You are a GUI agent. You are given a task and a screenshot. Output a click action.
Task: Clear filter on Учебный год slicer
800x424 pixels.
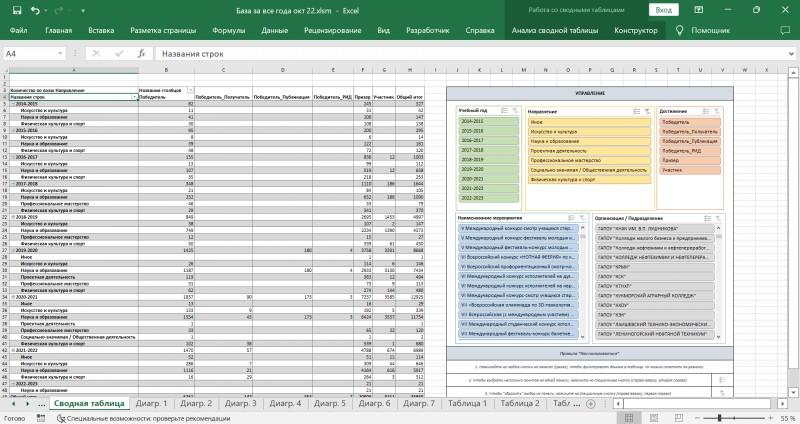pyautogui.click(x=514, y=108)
